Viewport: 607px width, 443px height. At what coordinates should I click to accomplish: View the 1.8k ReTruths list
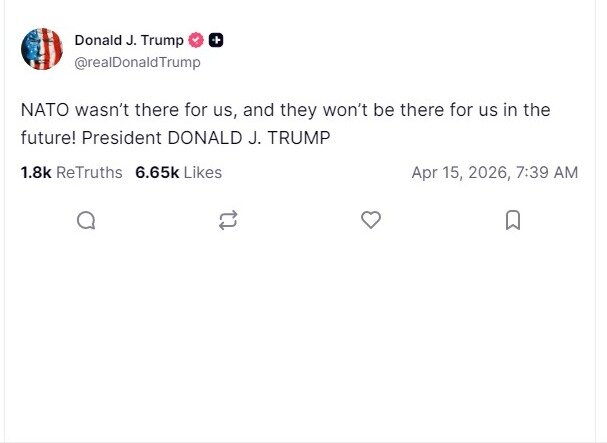click(x=70, y=172)
